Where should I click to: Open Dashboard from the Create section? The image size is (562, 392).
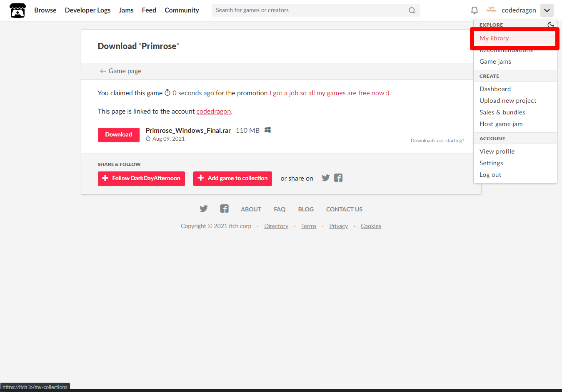(x=515, y=89)
